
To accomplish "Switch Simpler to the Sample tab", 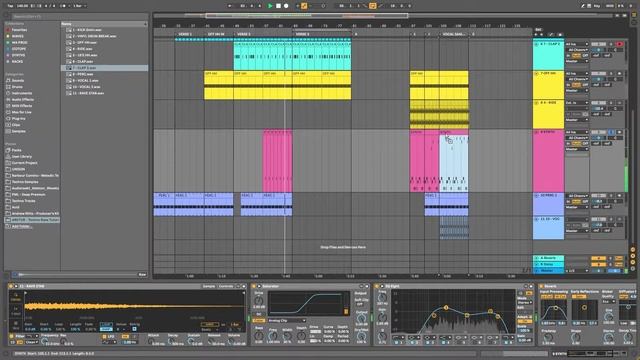I will click(x=209, y=287).
